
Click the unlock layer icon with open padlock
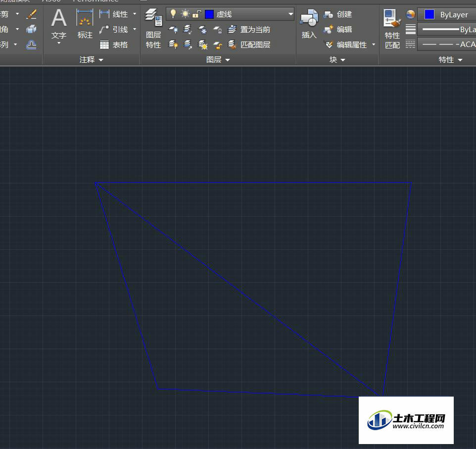point(217,45)
